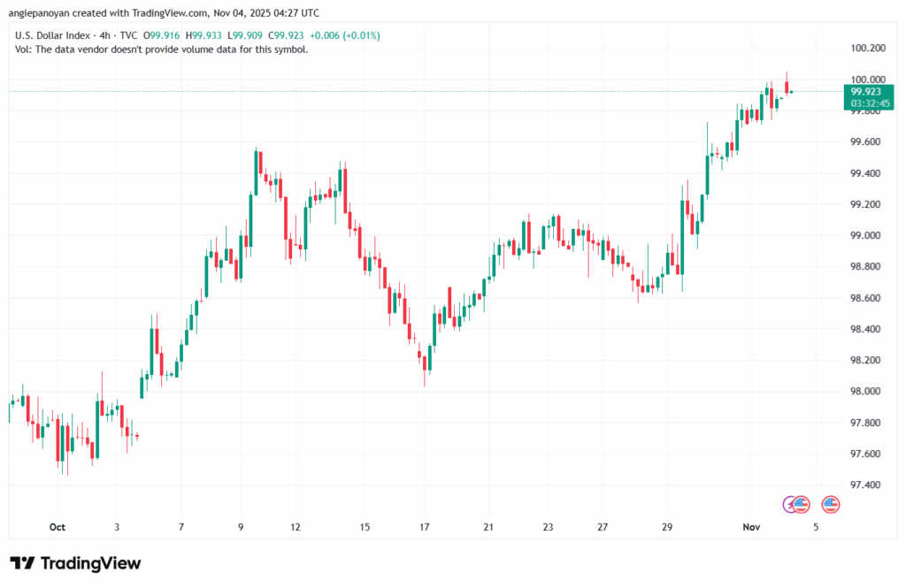Click the TradingView logo at bottom left
The width and height of the screenshot is (906, 588).
75,563
